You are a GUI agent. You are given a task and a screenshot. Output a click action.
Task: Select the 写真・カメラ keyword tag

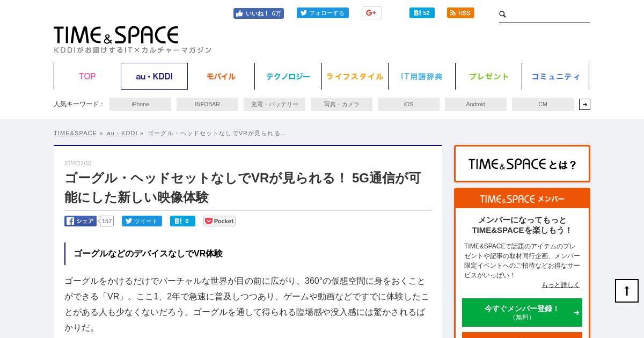(341, 104)
